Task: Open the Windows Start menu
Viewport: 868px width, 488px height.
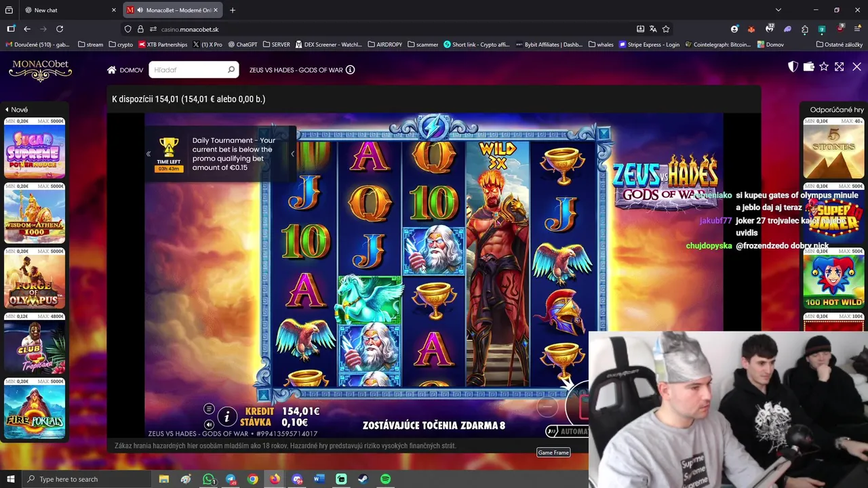Action: pyautogui.click(x=10, y=479)
